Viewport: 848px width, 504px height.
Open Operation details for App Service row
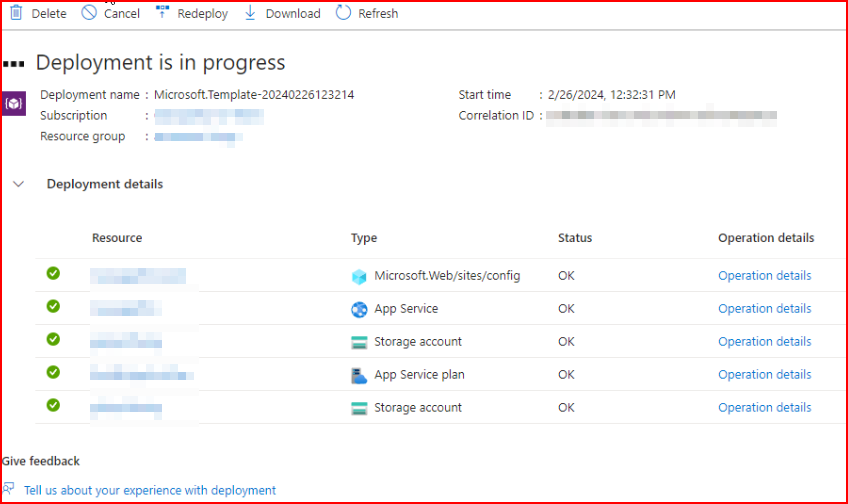pyautogui.click(x=764, y=309)
